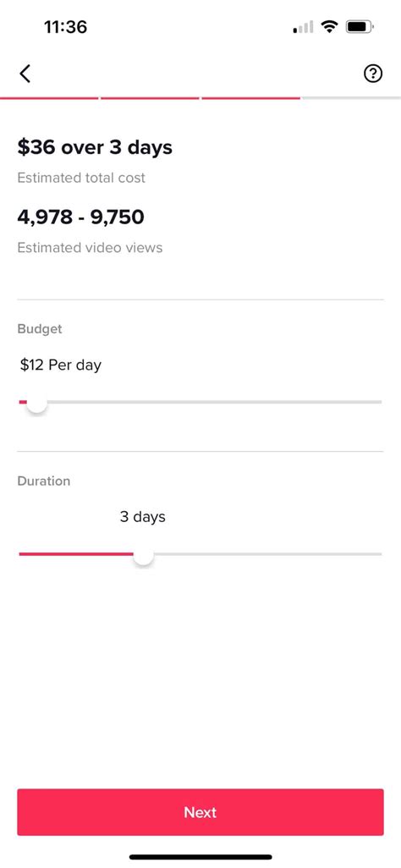
Task: Tap the Wi-Fi status icon
Action: point(331,26)
